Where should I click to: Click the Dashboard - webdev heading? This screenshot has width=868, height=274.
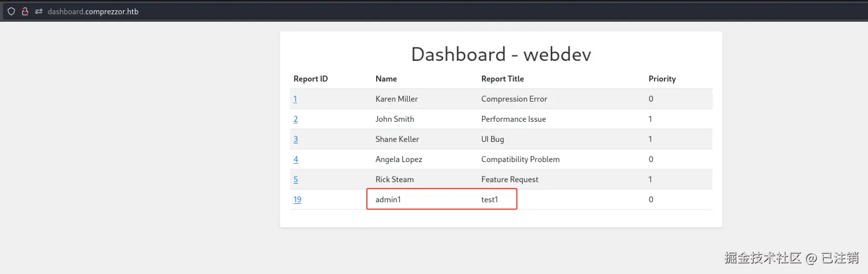pyautogui.click(x=501, y=54)
